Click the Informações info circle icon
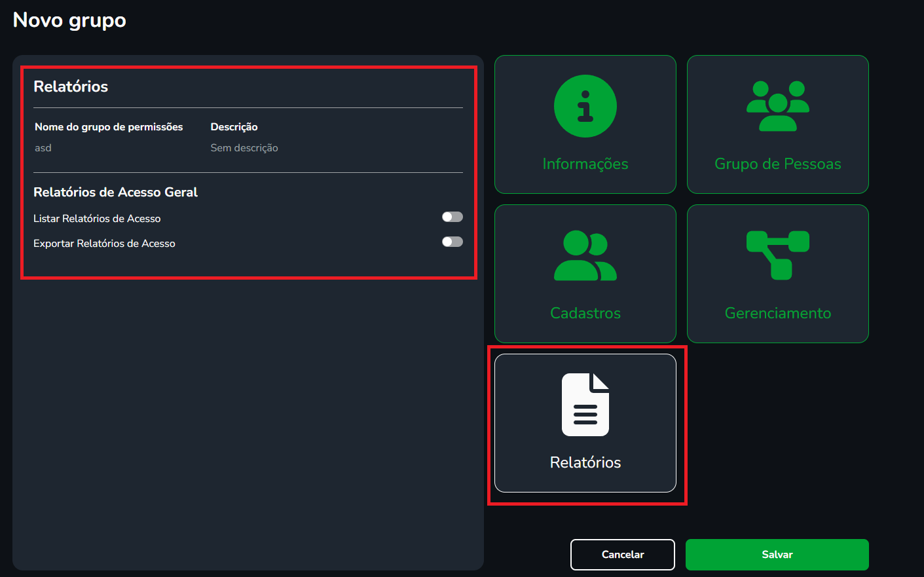This screenshot has height=577, width=924. tap(585, 106)
